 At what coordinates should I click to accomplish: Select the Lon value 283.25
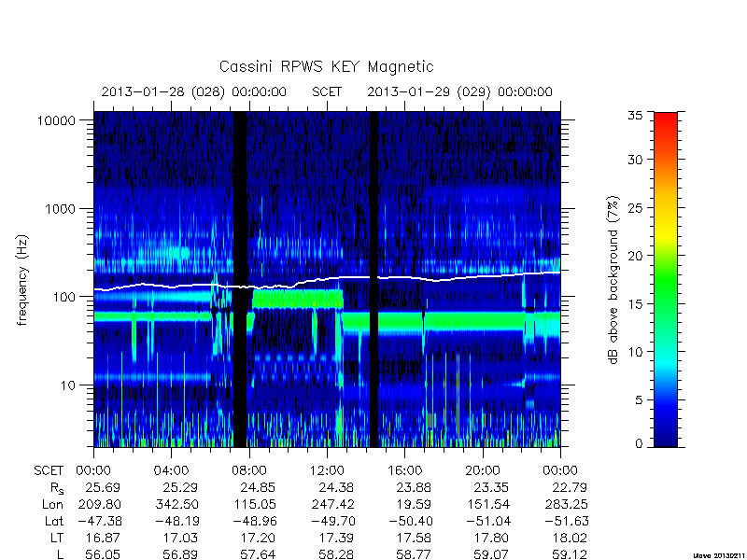tap(566, 504)
